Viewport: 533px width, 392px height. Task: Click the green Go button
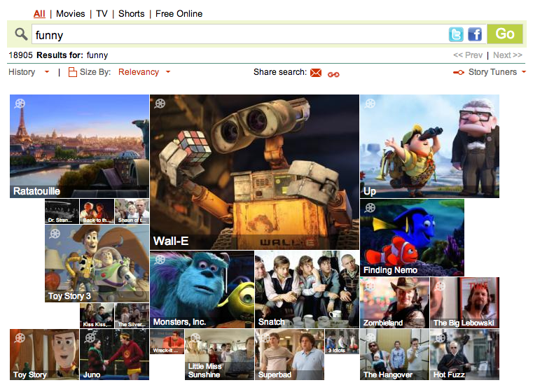click(x=505, y=34)
